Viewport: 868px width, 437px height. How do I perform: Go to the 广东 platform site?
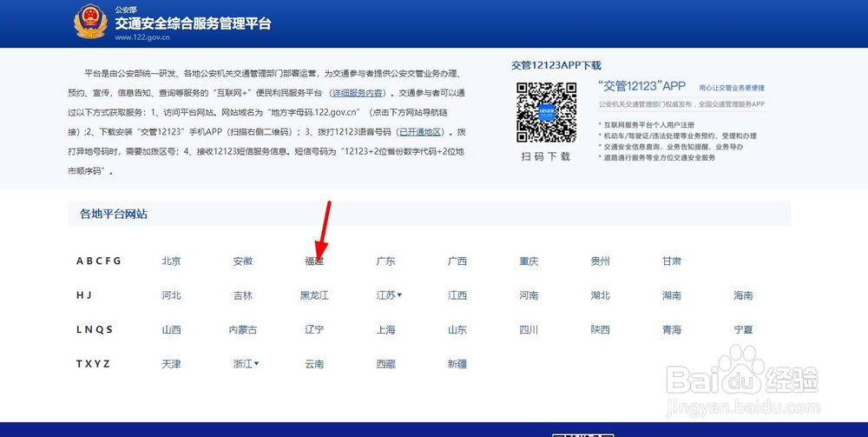coord(386,261)
